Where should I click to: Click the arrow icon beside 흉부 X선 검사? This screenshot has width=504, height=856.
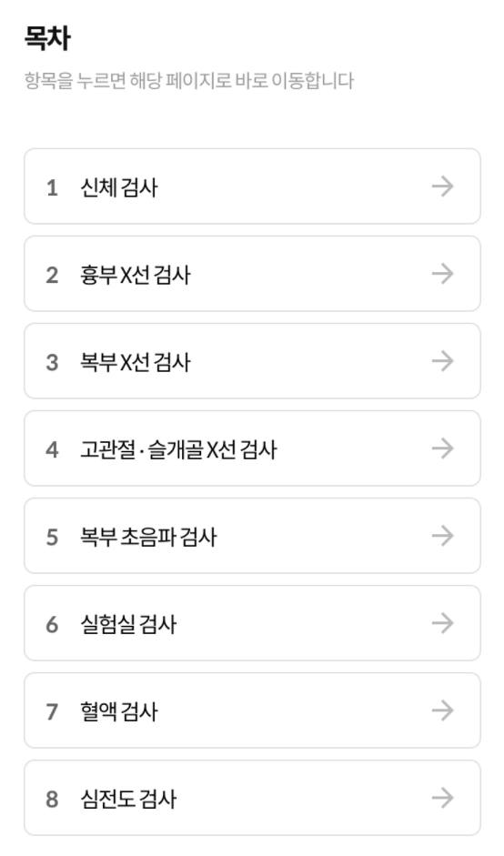[442, 274]
